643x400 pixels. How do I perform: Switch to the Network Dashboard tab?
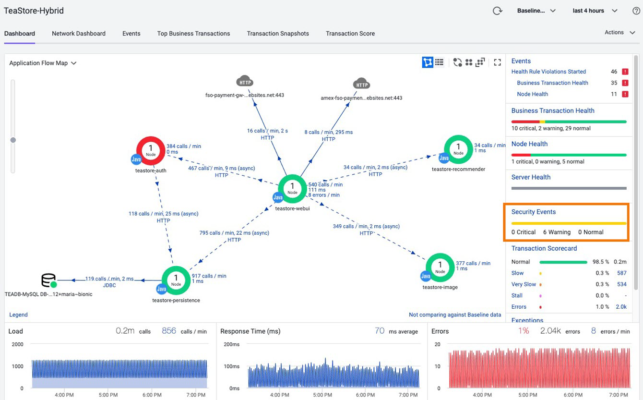[79, 33]
